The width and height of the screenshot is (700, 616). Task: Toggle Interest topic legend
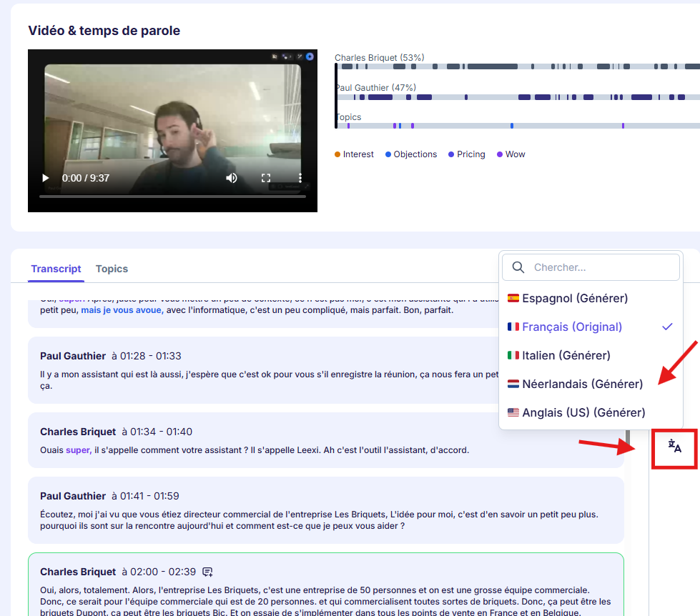pyautogui.click(x=354, y=154)
